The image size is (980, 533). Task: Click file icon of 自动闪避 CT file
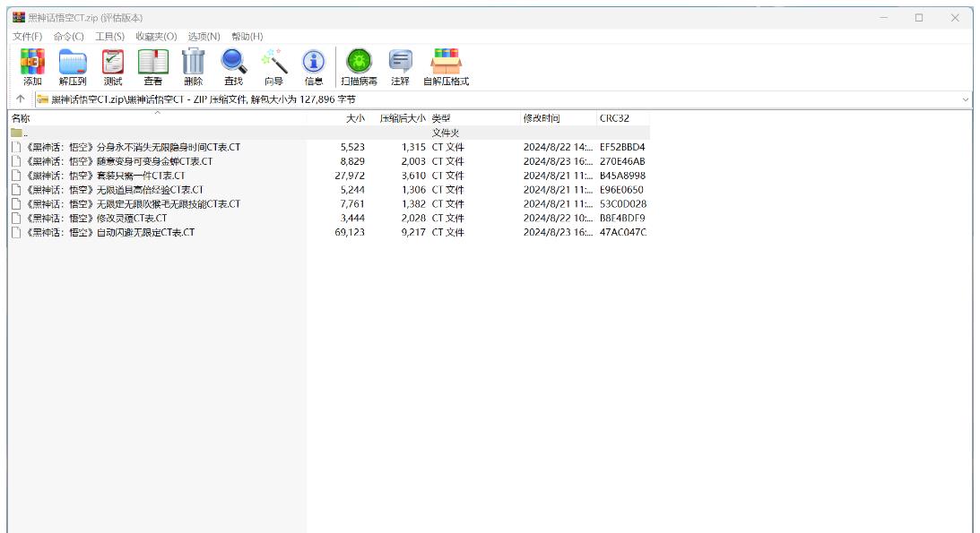click(16, 232)
